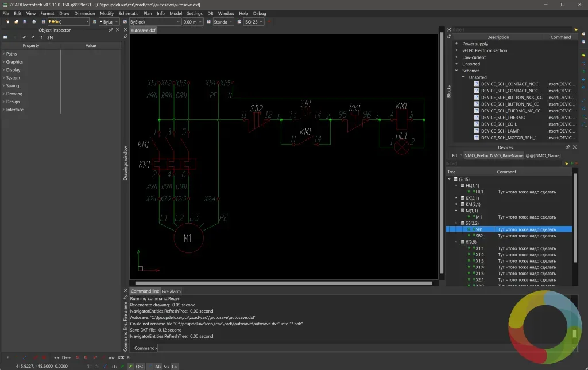Pin the Devices panel

(568, 147)
